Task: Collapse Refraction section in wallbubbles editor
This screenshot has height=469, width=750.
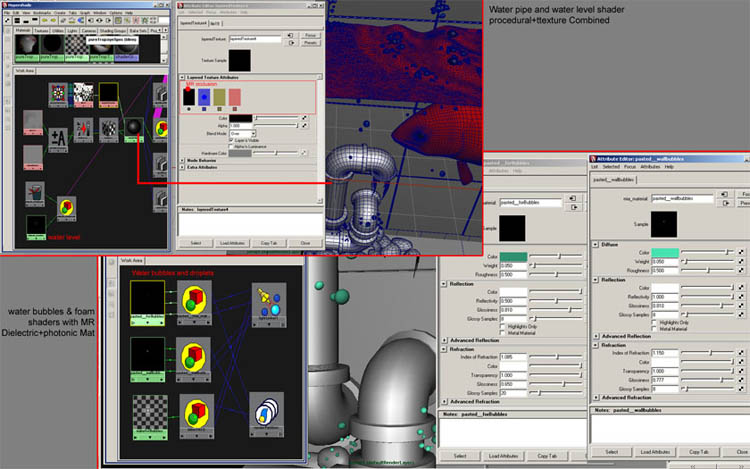Action: 596,345
